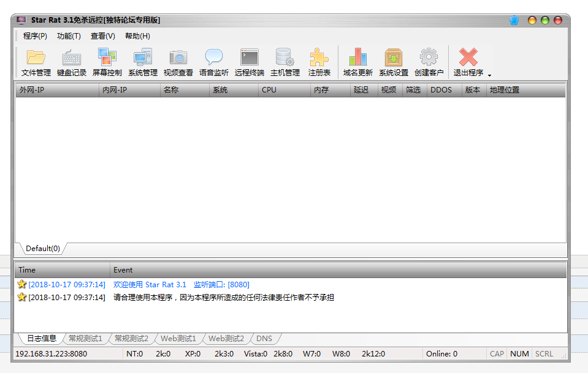Screen dimensions: 588x373
Task: Expand the toolbar overflow arrow after 退出程序
Action: (489, 75)
